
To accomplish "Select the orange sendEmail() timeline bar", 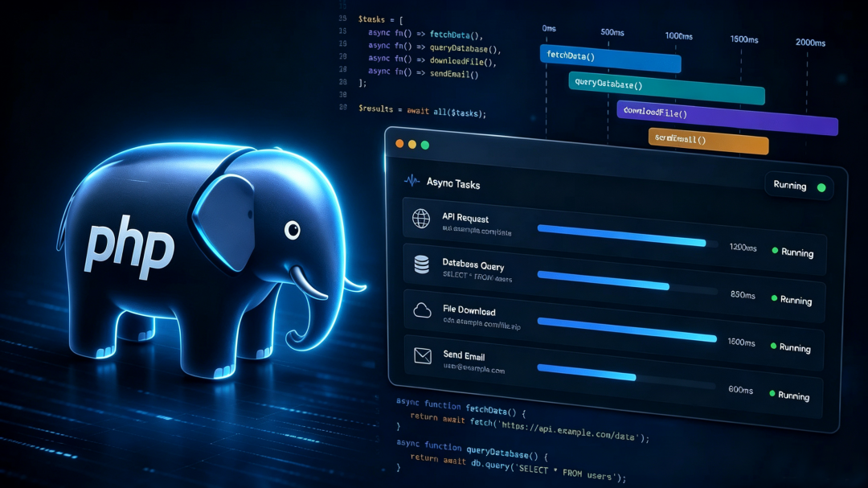I will tap(709, 141).
